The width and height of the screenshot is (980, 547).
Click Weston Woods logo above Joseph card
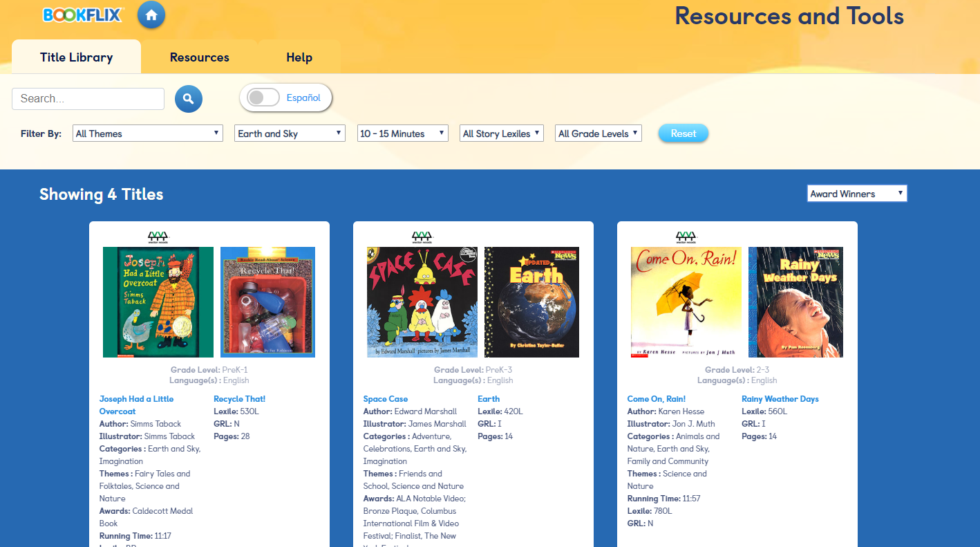coord(159,237)
